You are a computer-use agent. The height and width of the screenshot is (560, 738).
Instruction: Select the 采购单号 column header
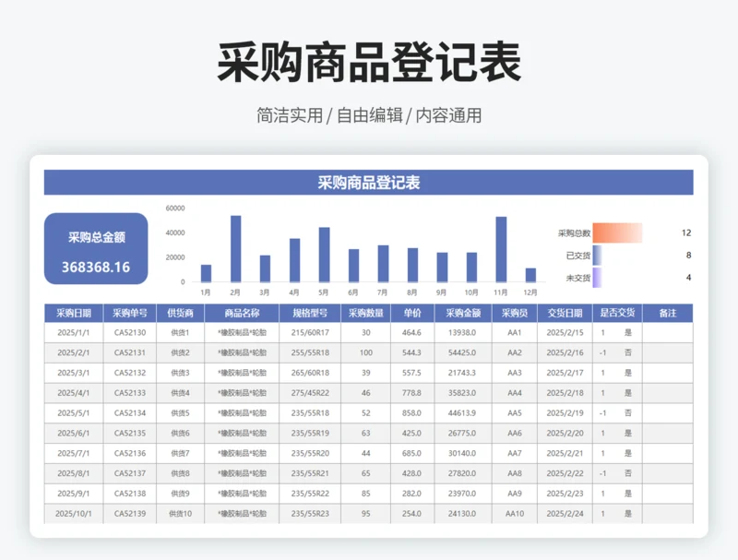pos(130,313)
